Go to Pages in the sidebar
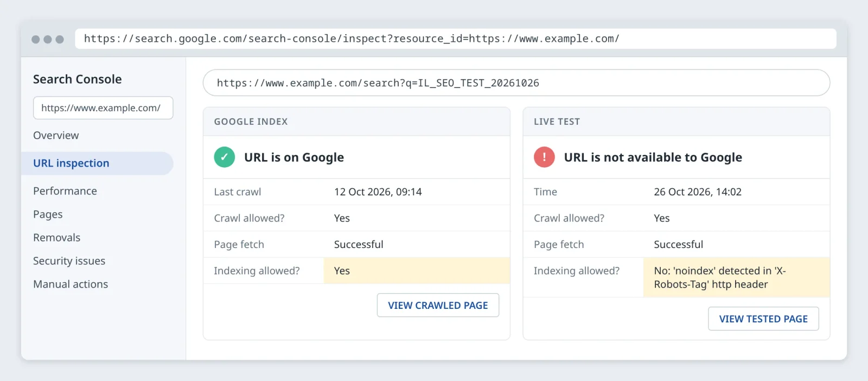868x381 pixels. tap(48, 214)
